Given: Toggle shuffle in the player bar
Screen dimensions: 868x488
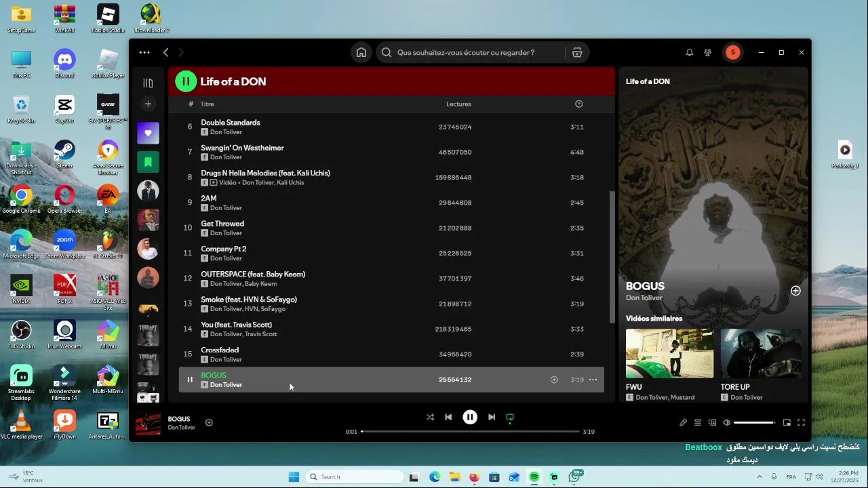Looking at the screenshot, I should tap(430, 418).
